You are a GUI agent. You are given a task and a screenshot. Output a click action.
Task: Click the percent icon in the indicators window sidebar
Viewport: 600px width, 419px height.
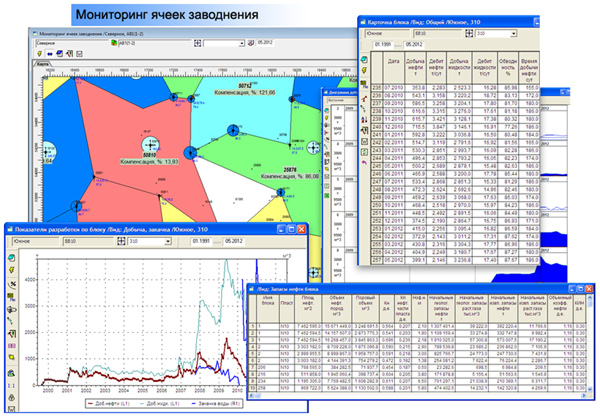[12, 284]
